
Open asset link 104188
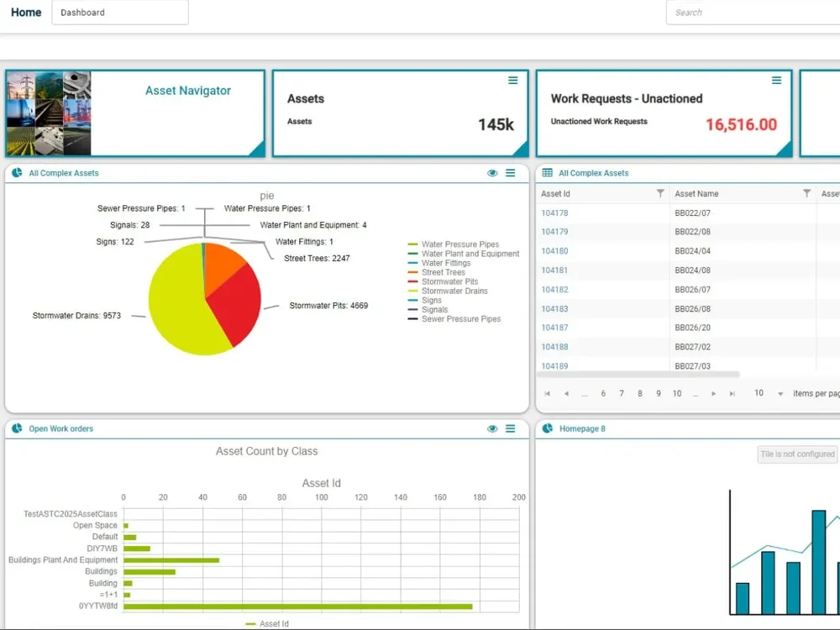[x=554, y=347]
